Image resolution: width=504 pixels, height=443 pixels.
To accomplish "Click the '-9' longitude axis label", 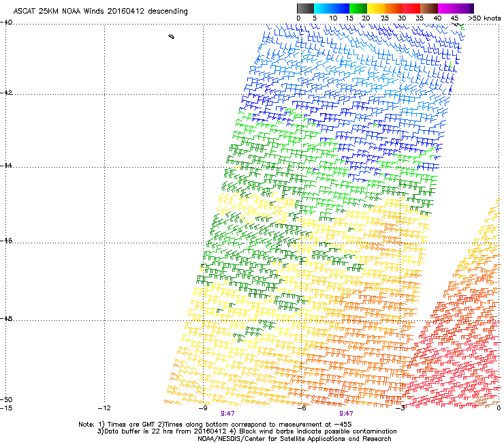I will click(203, 408).
